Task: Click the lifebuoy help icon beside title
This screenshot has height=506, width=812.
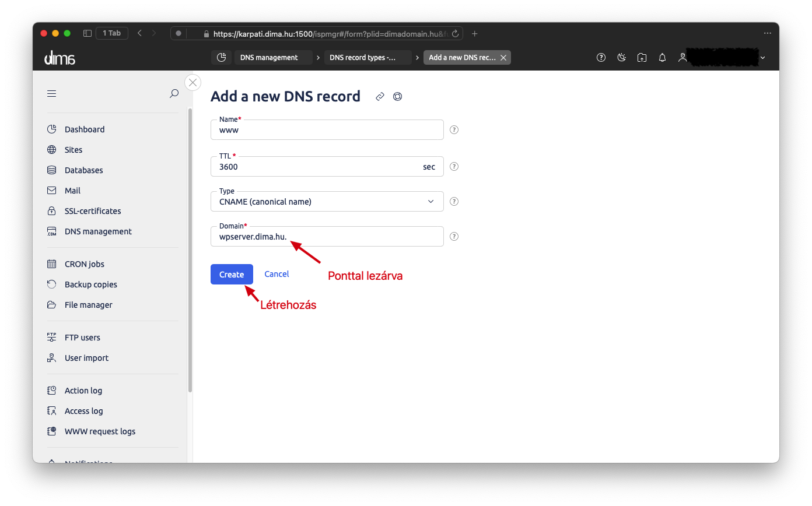Action: click(x=398, y=96)
